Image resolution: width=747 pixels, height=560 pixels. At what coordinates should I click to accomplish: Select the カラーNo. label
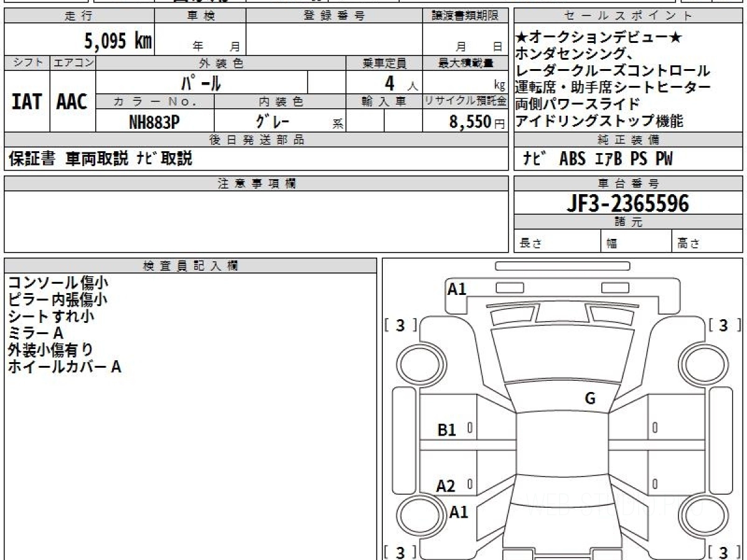(155, 101)
